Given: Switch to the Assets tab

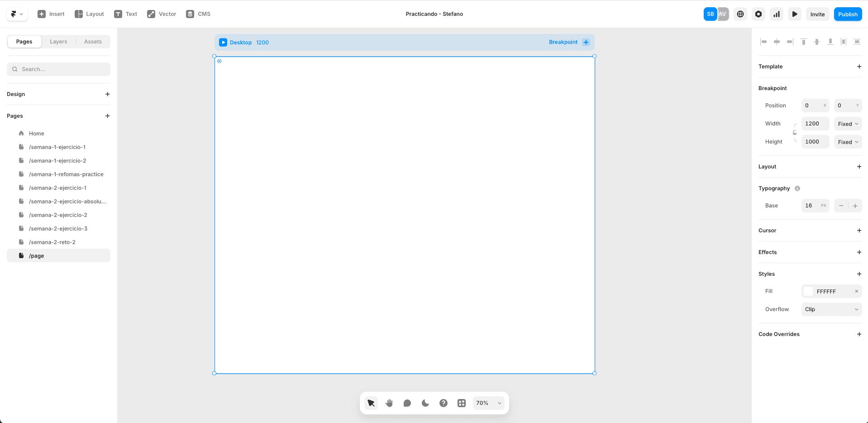Looking at the screenshot, I should (93, 42).
